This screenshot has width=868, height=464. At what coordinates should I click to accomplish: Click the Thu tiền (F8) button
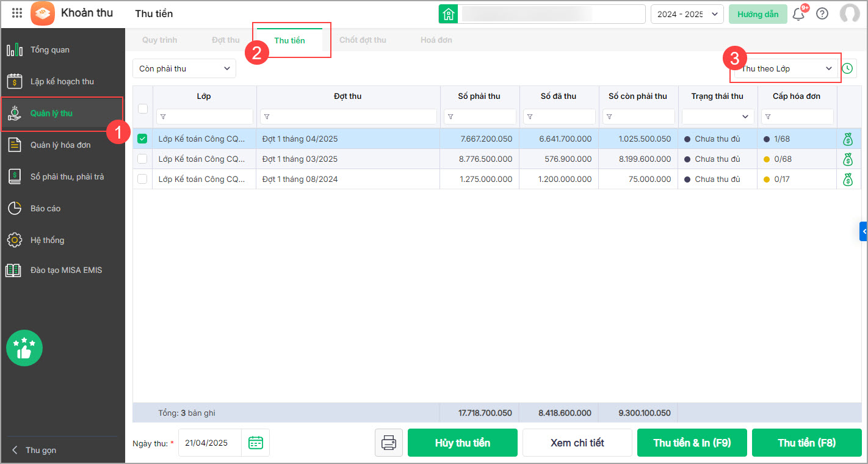coord(807,443)
